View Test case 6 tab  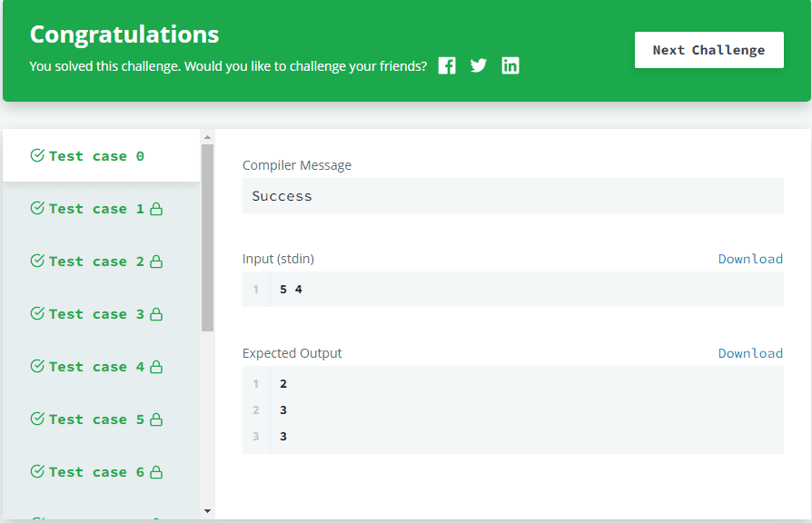(102, 472)
